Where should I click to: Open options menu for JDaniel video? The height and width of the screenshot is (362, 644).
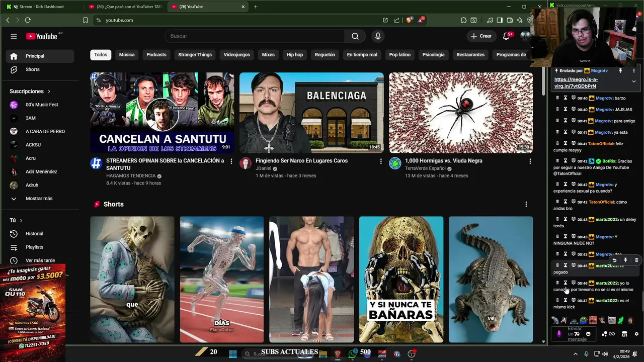tap(381, 161)
